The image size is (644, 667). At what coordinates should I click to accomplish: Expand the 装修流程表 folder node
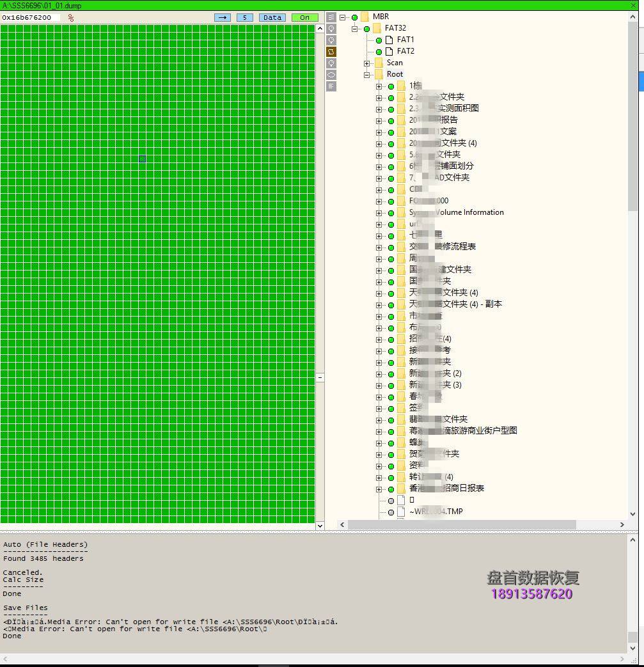click(379, 247)
